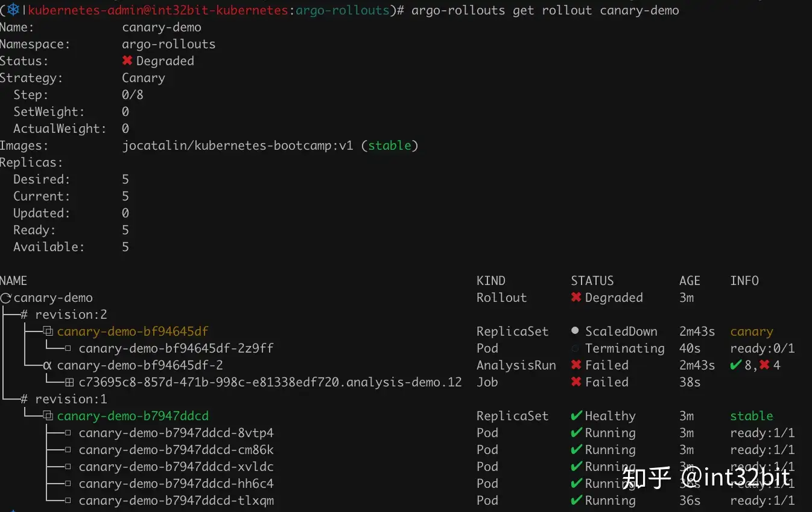
Task: Select pod name canary-demo-b7947ddcd-xvldc
Action: [x=176, y=467]
